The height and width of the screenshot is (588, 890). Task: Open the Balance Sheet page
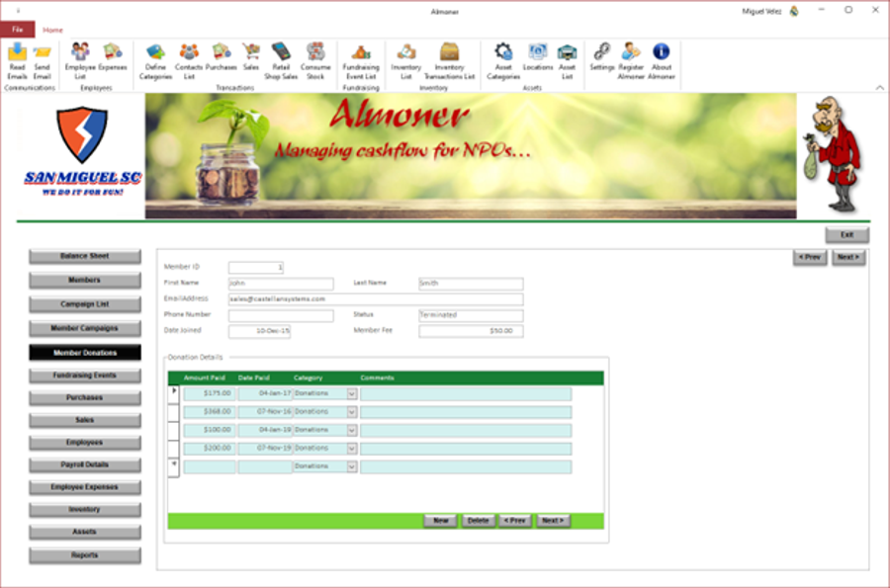tap(85, 256)
